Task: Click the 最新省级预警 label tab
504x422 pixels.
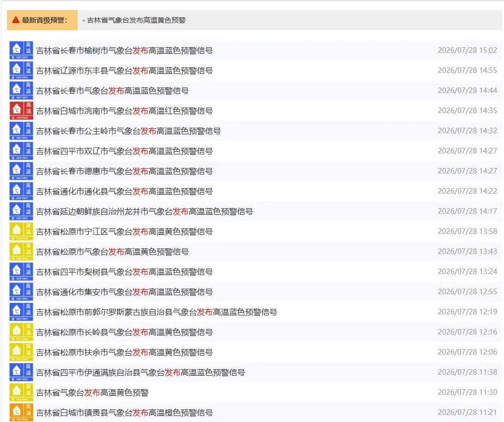Action: 42,20
